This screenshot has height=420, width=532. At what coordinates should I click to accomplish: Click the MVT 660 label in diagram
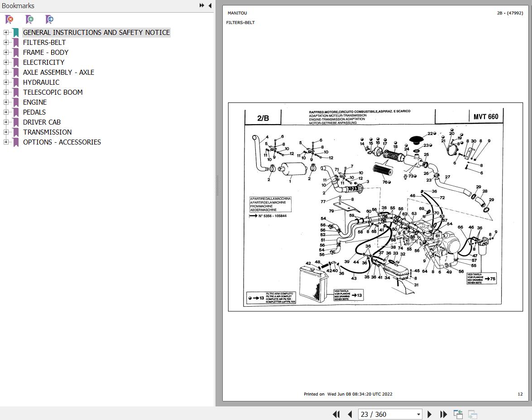pos(486,116)
